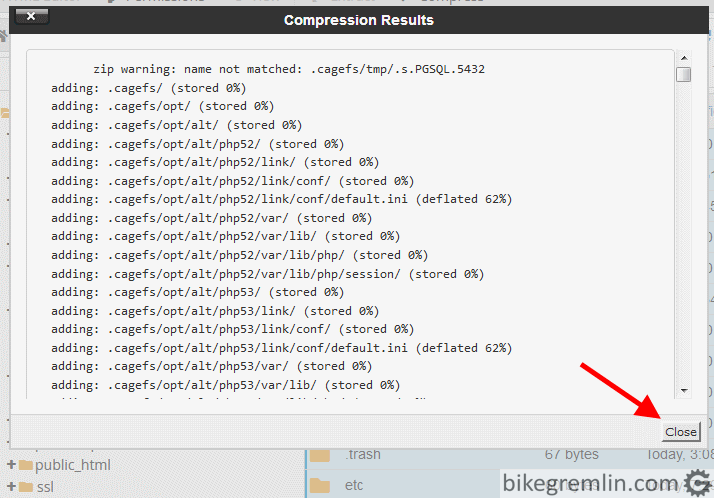Click the scrollbar thumb of results log

683,74
